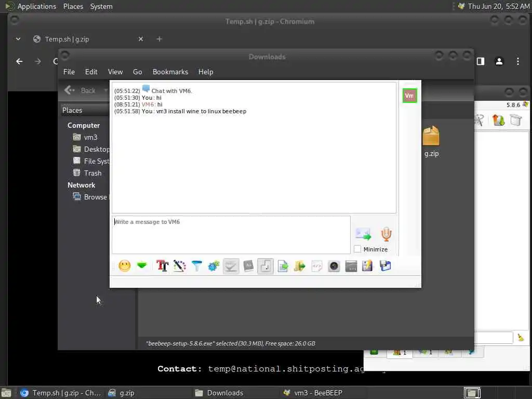Open chat settings gears icon

point(214,265)
